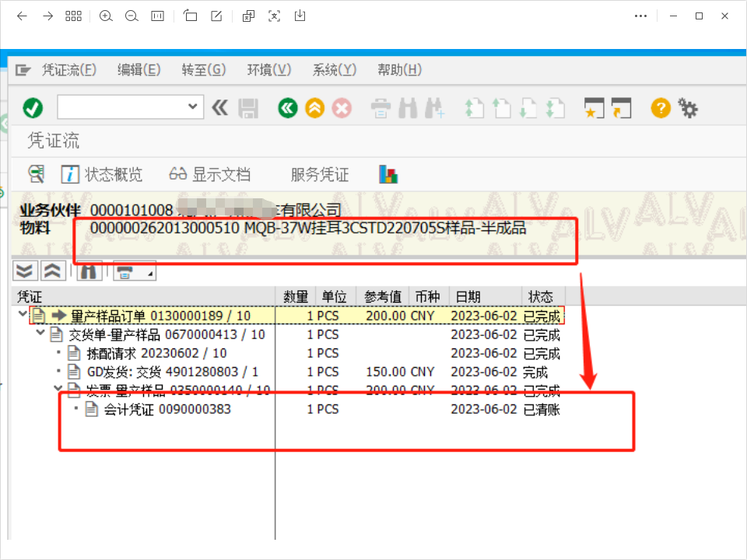Click the Print icon in SAP toolbar
Viewport: 747px width, 560px height.
pyautogui.click(x=381, y=108)
